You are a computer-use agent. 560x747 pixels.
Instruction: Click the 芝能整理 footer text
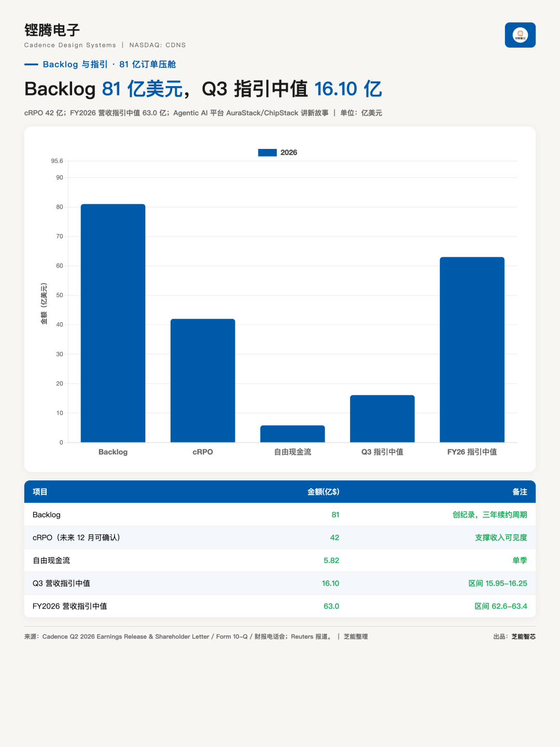click(x=356, y=637)
